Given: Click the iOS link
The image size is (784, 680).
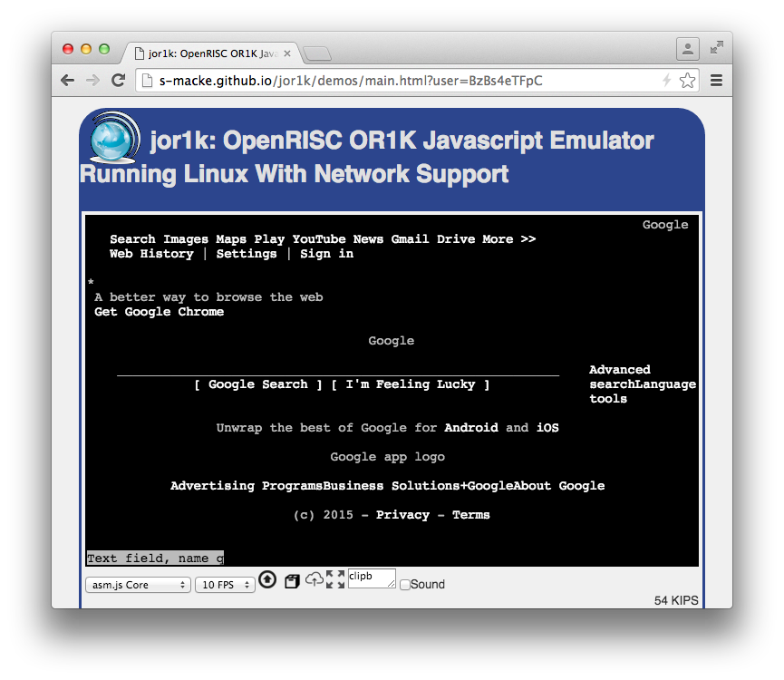Looking at the screenshot, I should click(x=547, y=428).
